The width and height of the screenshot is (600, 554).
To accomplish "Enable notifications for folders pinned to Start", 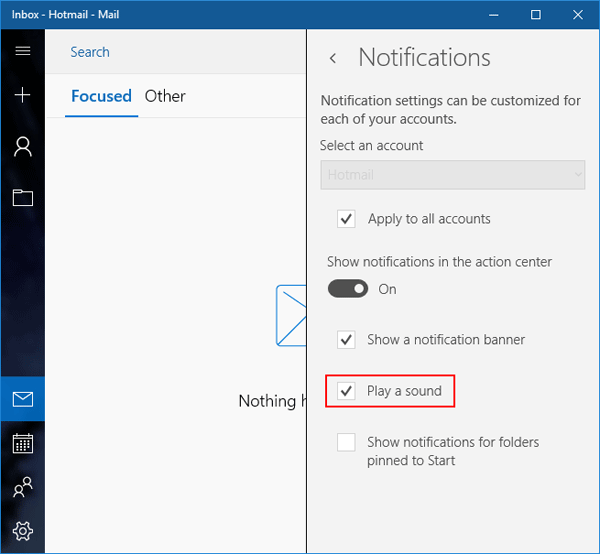I will click(x=347, y=442).
